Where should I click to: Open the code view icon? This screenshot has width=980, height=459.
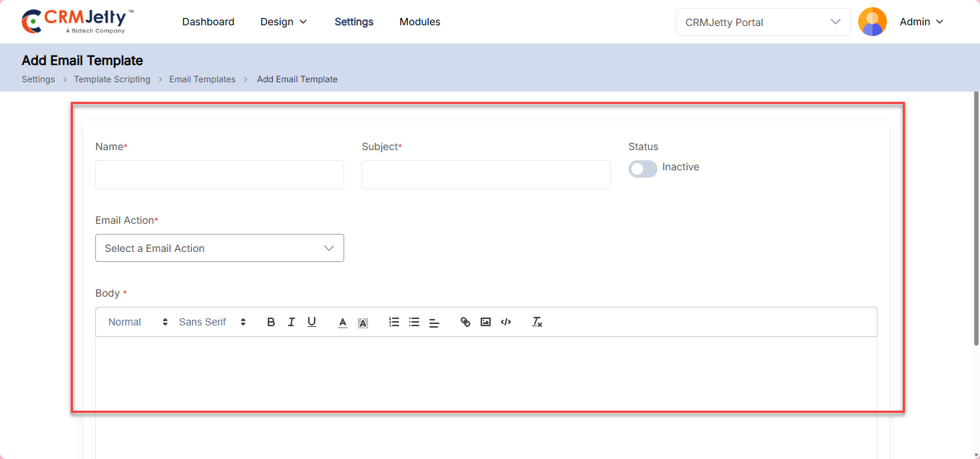click(506, 322)
